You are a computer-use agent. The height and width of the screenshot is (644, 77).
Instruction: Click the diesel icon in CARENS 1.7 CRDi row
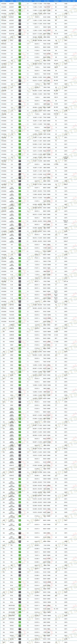coord(20,342)
